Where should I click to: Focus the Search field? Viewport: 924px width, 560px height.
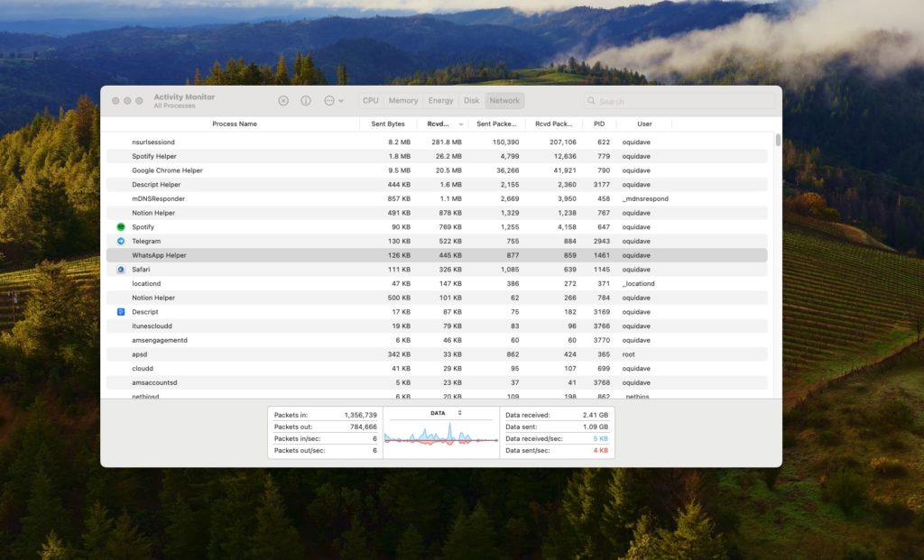[x=679, y=101]
